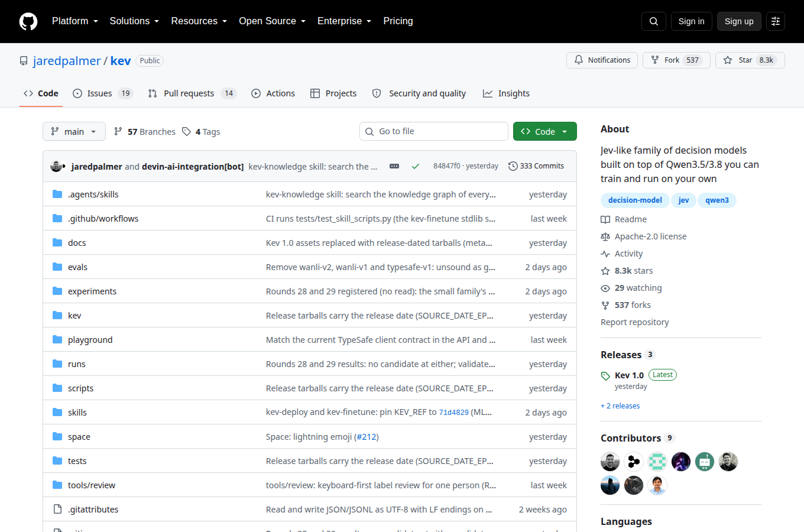804x532 pixels.
Task: Open 57 Branches link
Action: point(145,132)
